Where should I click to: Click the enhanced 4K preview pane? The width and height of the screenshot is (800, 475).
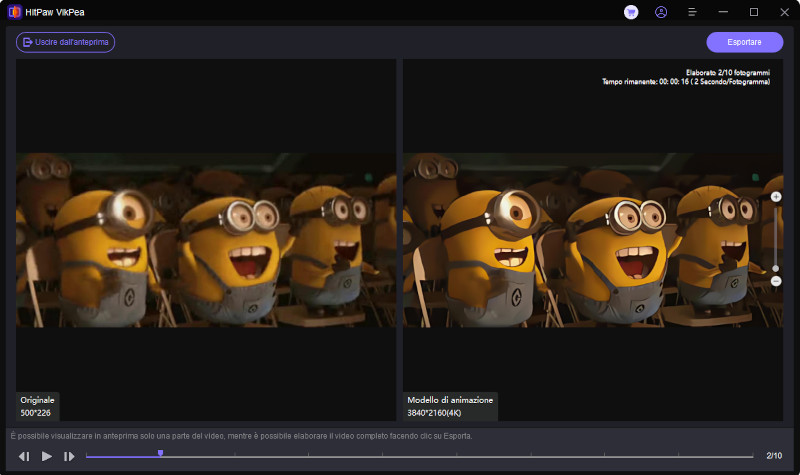(x=592, y=240)
